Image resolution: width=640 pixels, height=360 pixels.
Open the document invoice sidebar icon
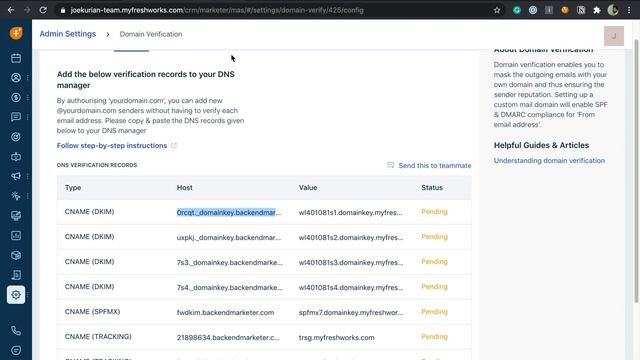16,275
